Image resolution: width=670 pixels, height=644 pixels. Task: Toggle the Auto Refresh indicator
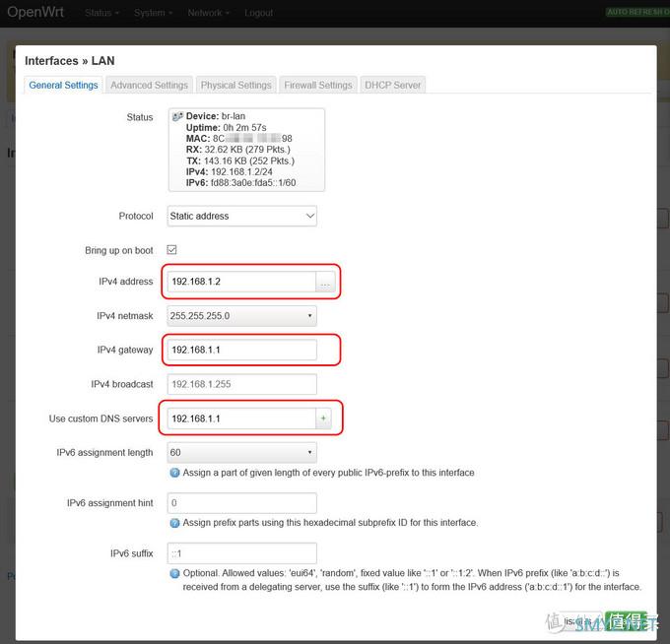coord(637,12)
